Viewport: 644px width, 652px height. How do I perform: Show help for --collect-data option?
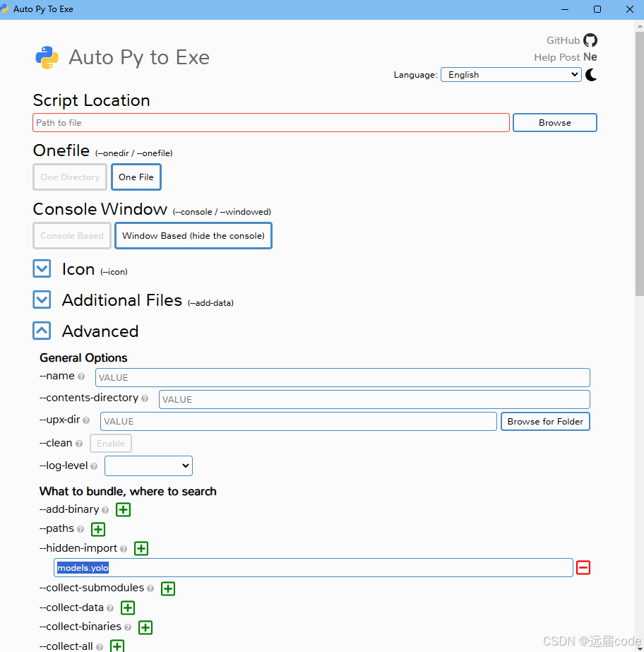[x=109, y=608]
